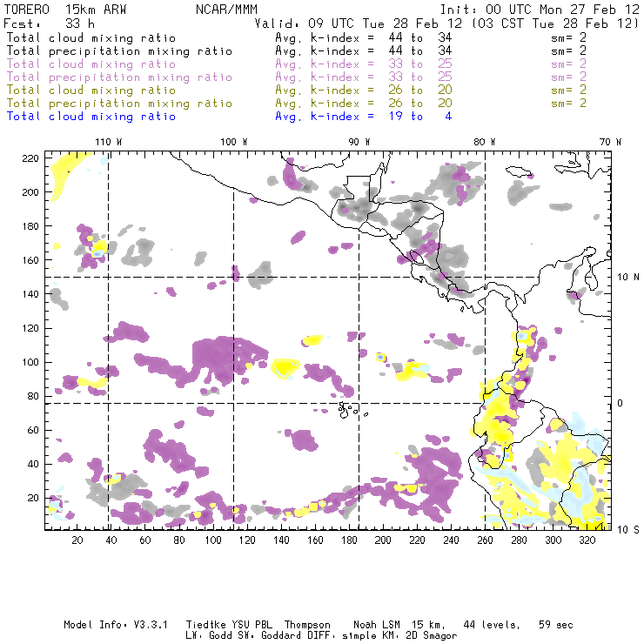Click the '59 sec' footer text

tap(556, 625)
